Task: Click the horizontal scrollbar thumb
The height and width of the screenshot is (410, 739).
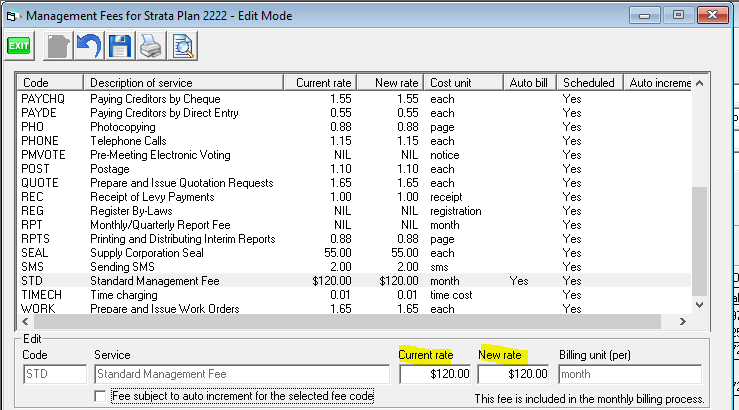Action: click(347, 321)
